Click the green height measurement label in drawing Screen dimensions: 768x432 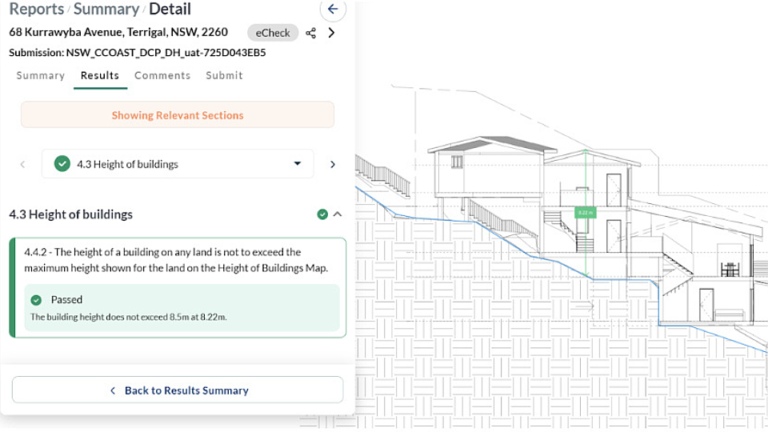click(x=584, y=212)
